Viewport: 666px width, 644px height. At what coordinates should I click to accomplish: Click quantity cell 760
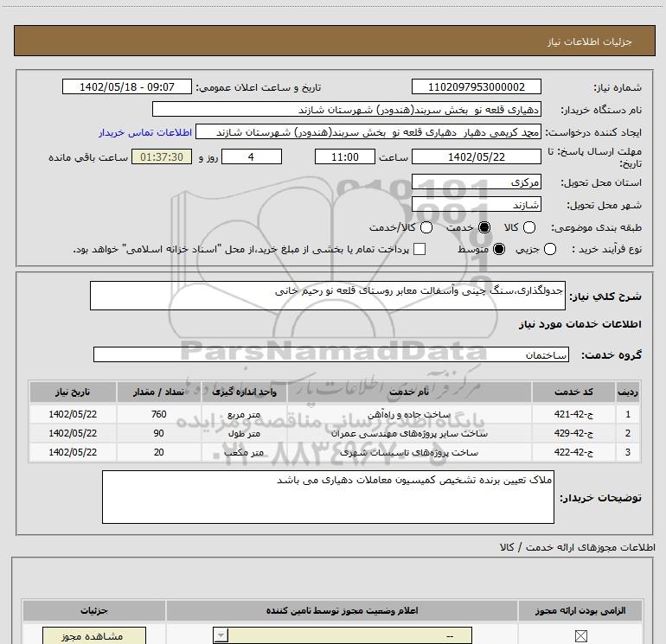(159, 414)
